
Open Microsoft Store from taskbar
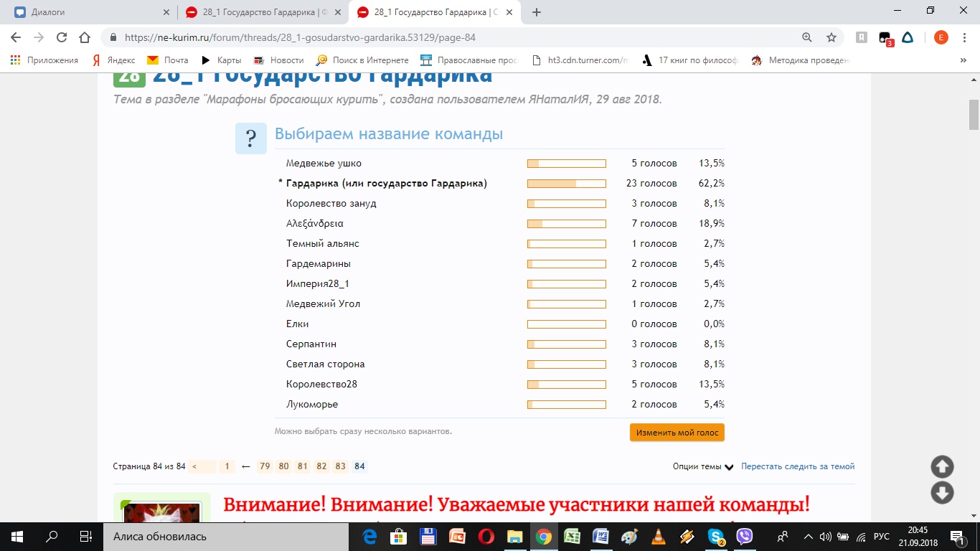pyautogui.click(x=399, y=537)
